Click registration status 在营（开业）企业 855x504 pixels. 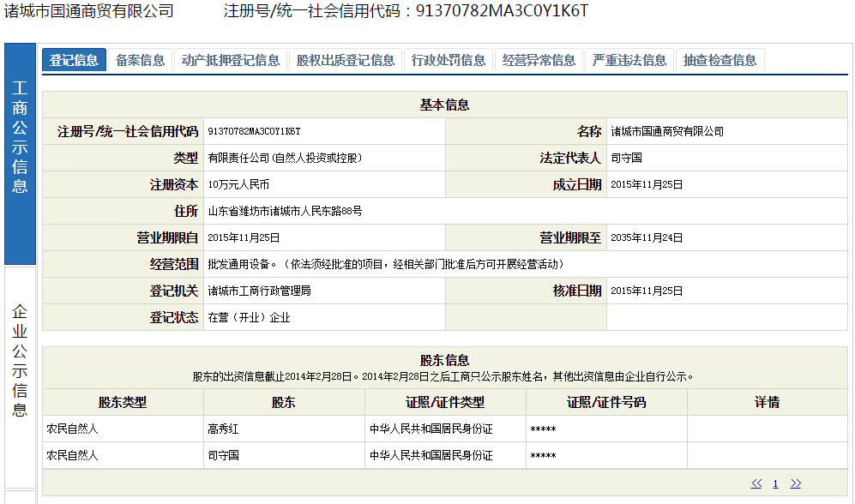pyautogui.click(x=249, y=317)
